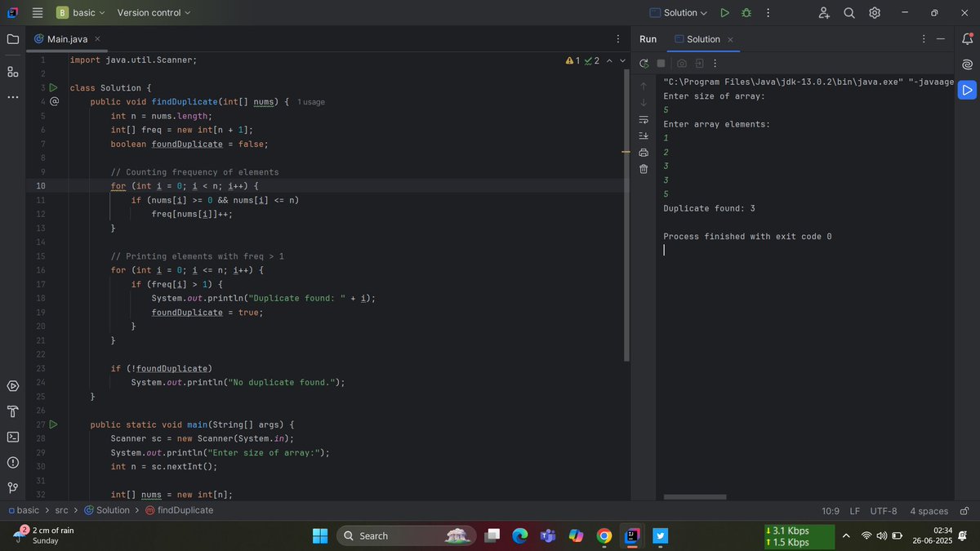Open editor tab options menu for Main.java
This screenshot has width=980, height=551.
pos(618,39)
